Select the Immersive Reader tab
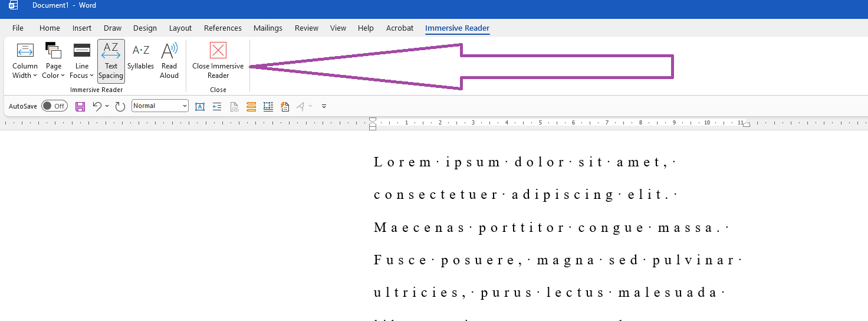 click(458, 28)
